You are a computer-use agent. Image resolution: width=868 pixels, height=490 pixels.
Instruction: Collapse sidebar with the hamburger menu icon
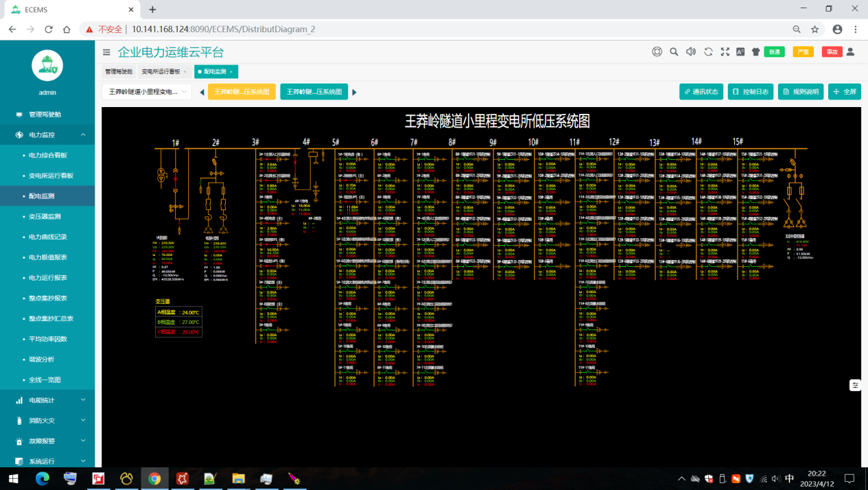click(106, 52)
